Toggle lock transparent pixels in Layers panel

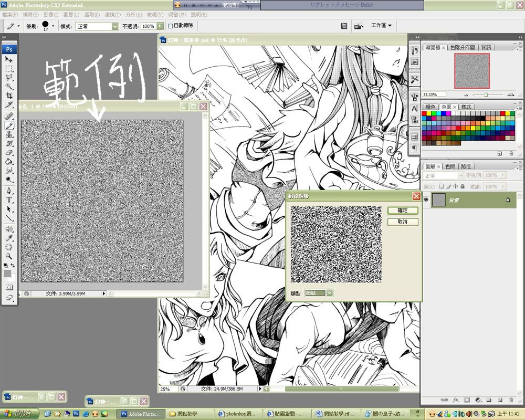click(x=442, y=186)
